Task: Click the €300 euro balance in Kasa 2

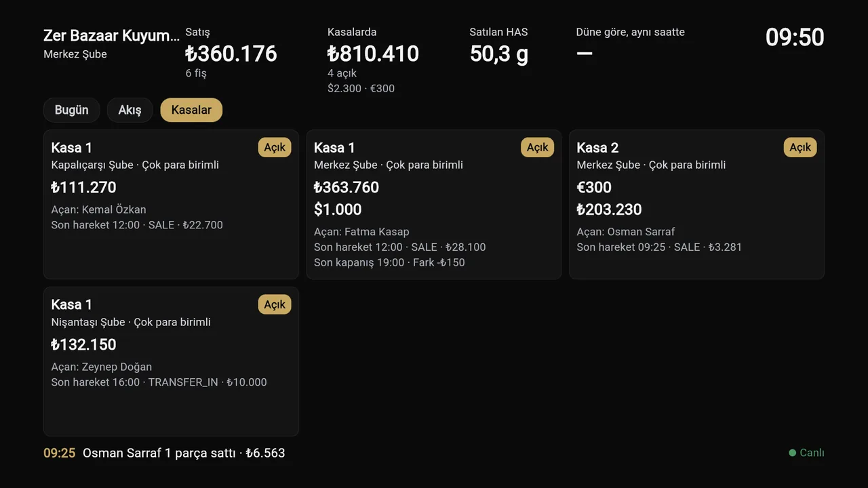Action: click(594, 187)
